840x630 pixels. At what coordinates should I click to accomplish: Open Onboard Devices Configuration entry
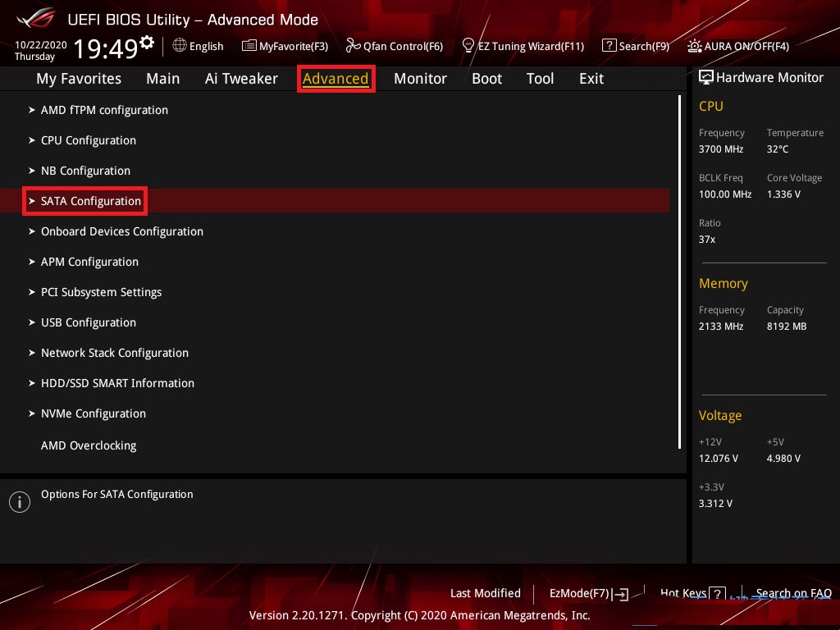[122, 231]
